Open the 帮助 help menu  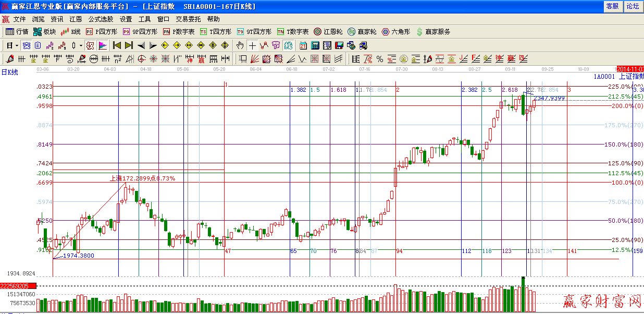(214, 19)
